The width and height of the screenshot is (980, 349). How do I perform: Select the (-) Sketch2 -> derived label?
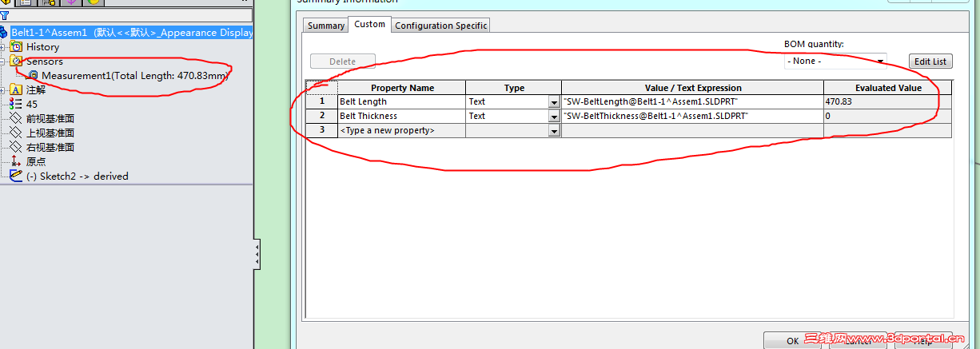tap(78, 176)
